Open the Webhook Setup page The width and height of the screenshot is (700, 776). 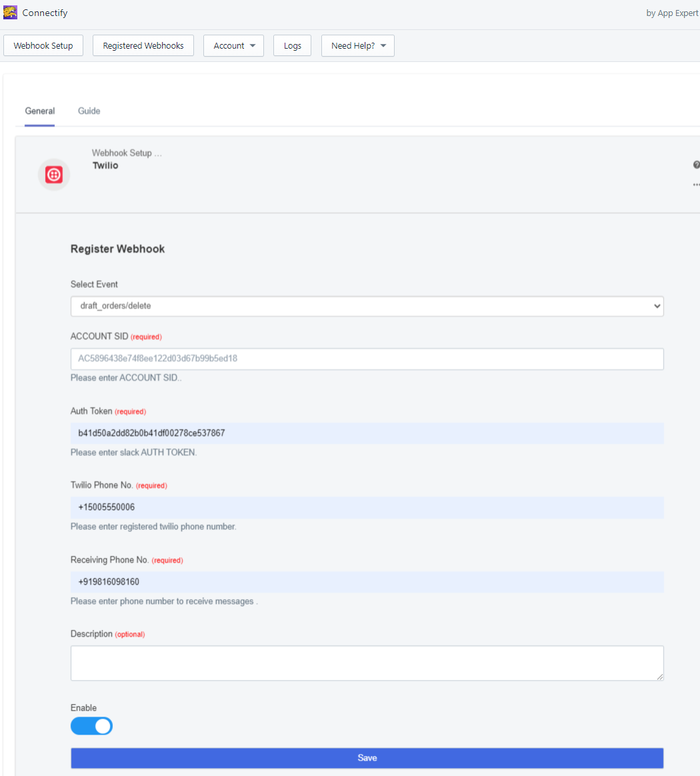(43, 45)
